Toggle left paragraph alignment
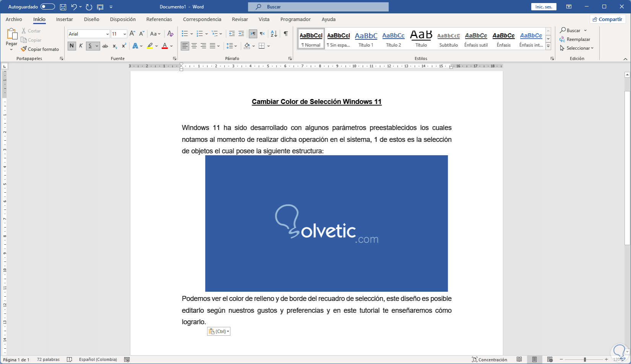The image size is (631, 364). 185,46
